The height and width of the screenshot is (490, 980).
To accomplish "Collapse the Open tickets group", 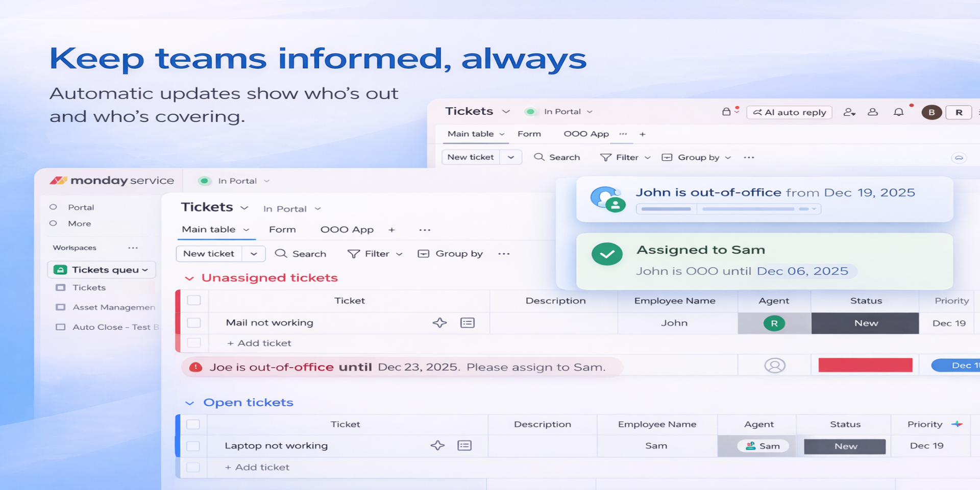I will 189,403.
